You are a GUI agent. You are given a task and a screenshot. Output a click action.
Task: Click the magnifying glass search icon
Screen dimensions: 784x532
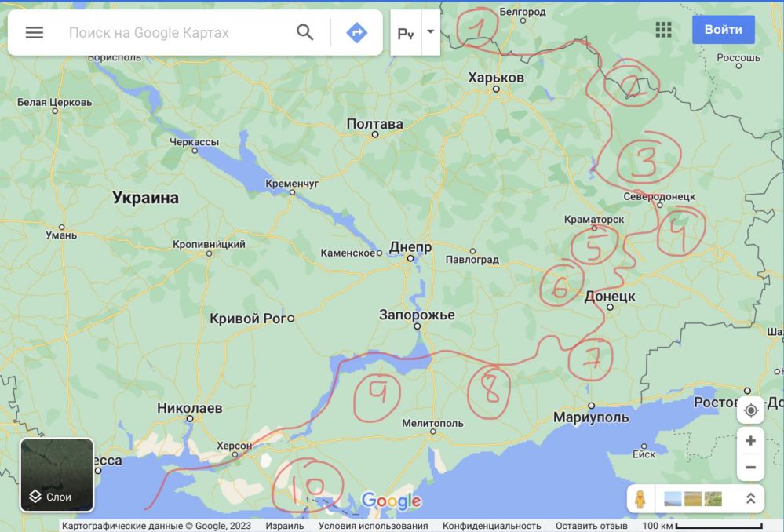click(x=304, y=32)
